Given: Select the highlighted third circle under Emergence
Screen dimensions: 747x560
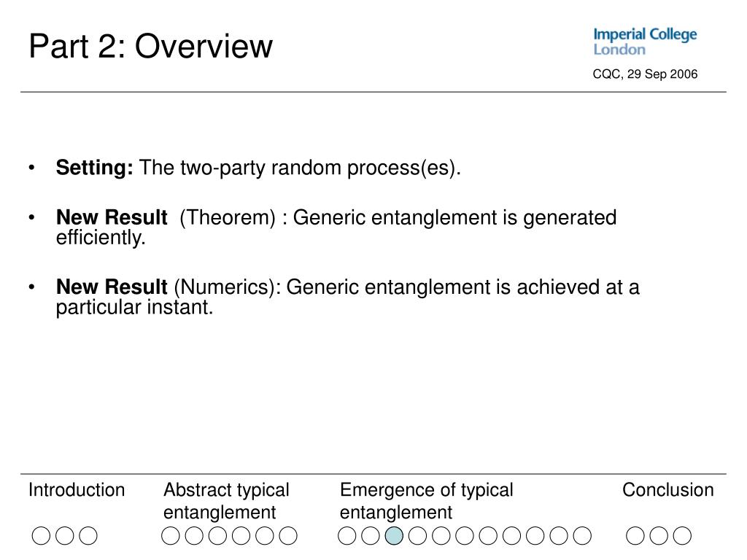Looking at the screenshot, I should 394,536.
